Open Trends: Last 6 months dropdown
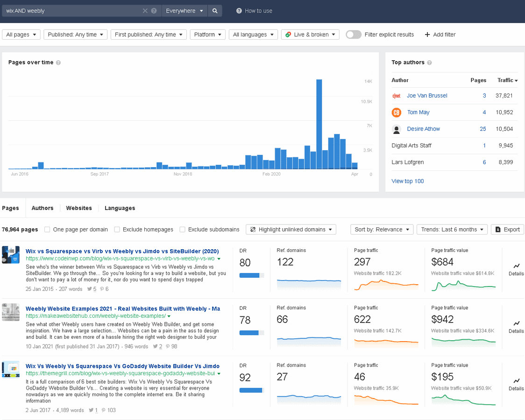Viewport: 525px width, 420px height. (452, 230)
